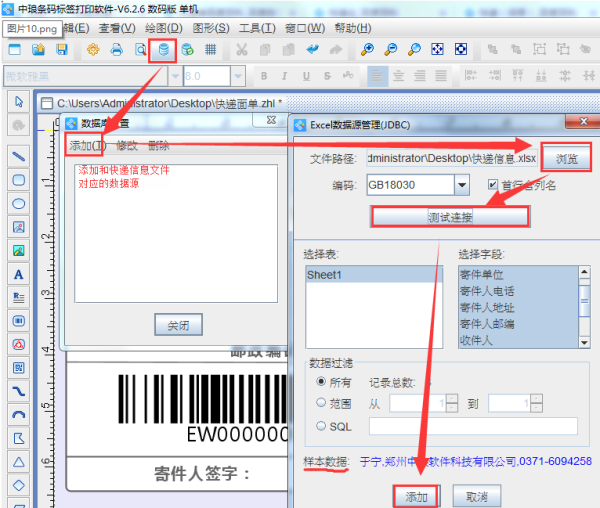Click the 从 range spinner arrows
The image size is (600, 508).
(452, 403)
